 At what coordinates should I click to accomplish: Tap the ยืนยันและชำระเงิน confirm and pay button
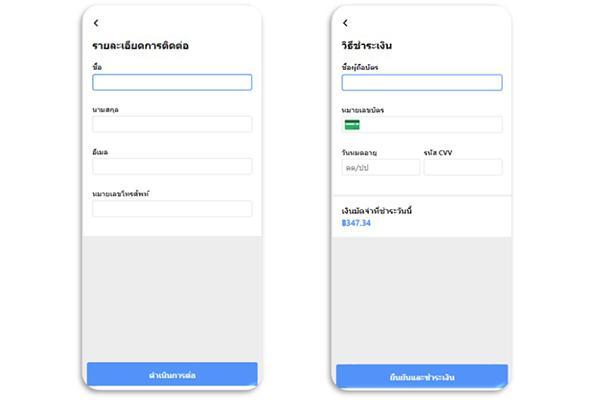(422, 377)
